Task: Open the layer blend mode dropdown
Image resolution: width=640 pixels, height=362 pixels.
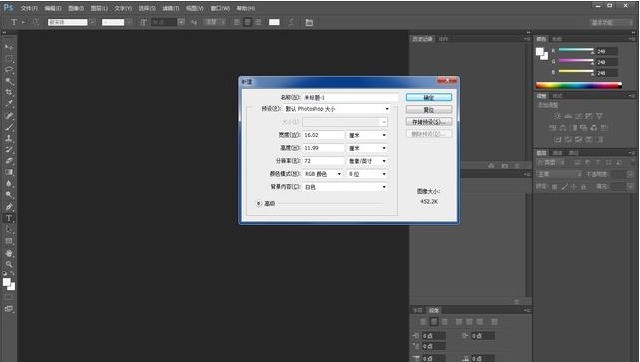Action: tap(559, 174)
